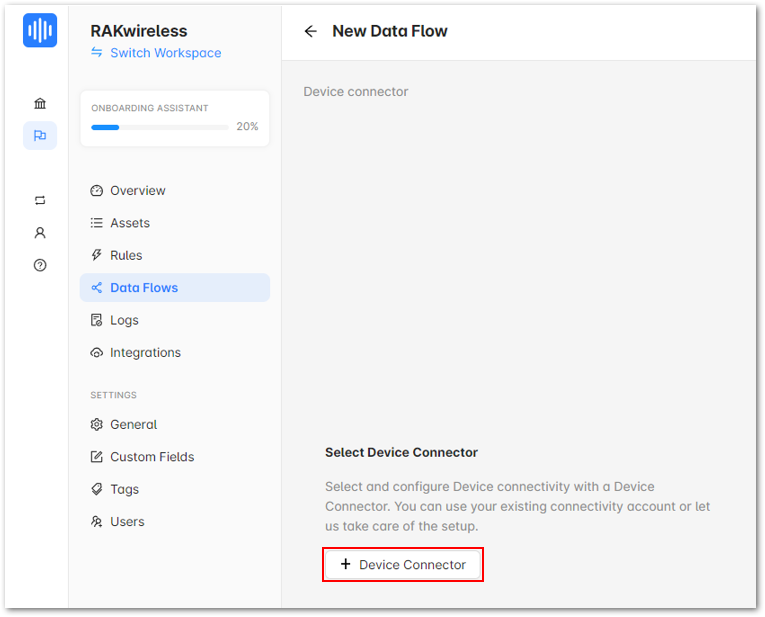
Task: Open the organization building icon in rail
Action: (40, 103)
